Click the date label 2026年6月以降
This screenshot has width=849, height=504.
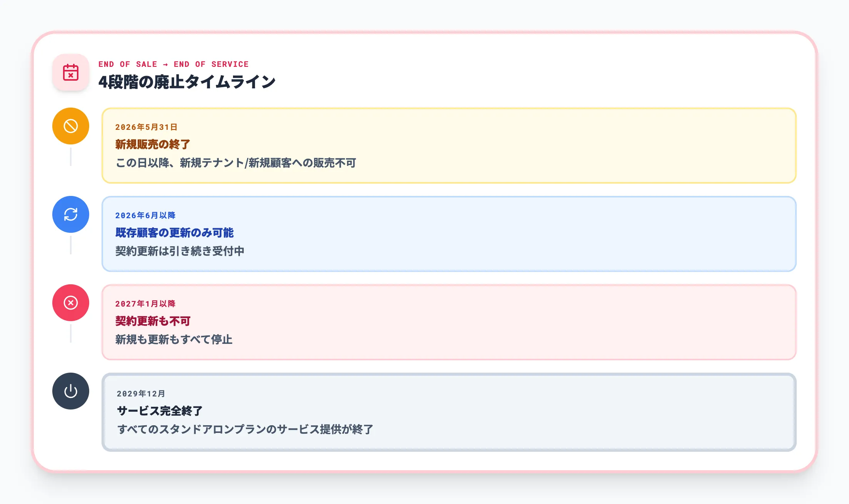pyautogui.click(x=145, y=216)
